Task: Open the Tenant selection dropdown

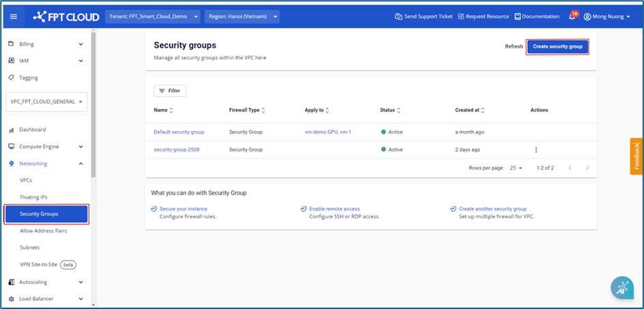Action: click(153, 16)
